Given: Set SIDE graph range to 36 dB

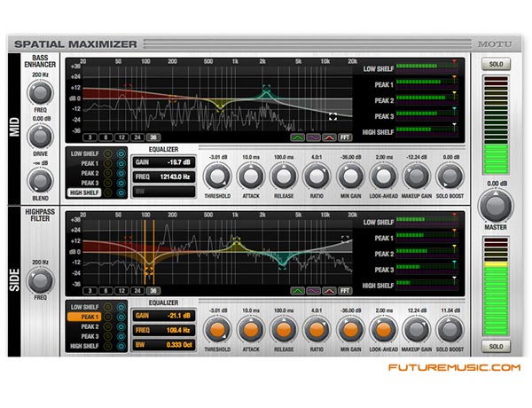Looking at the screenshot, I should point(153,291).
